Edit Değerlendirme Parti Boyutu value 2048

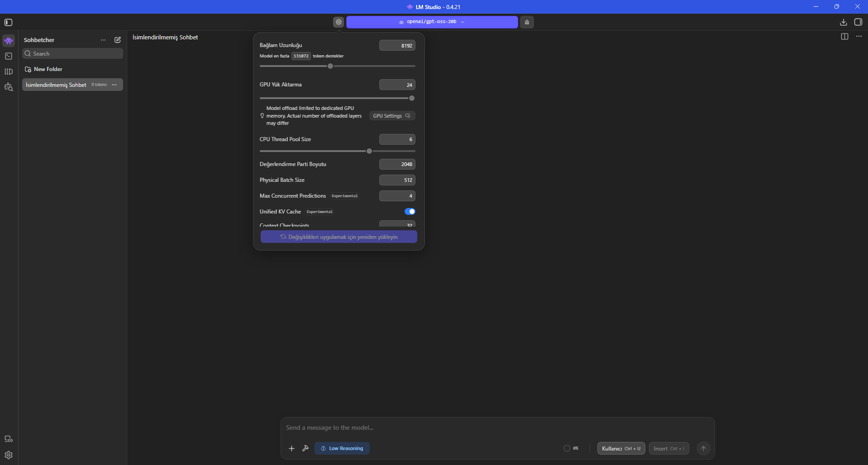pyautogui.click(x=397, y=164)
